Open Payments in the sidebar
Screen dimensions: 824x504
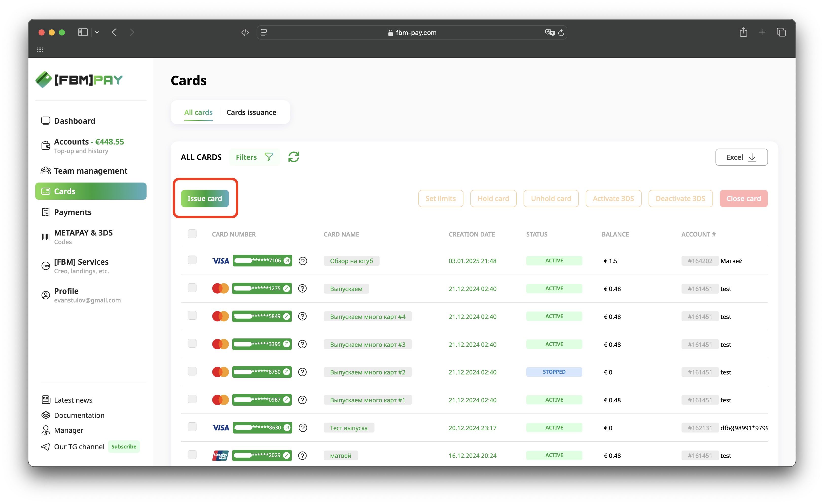click(x=91, y=212)
